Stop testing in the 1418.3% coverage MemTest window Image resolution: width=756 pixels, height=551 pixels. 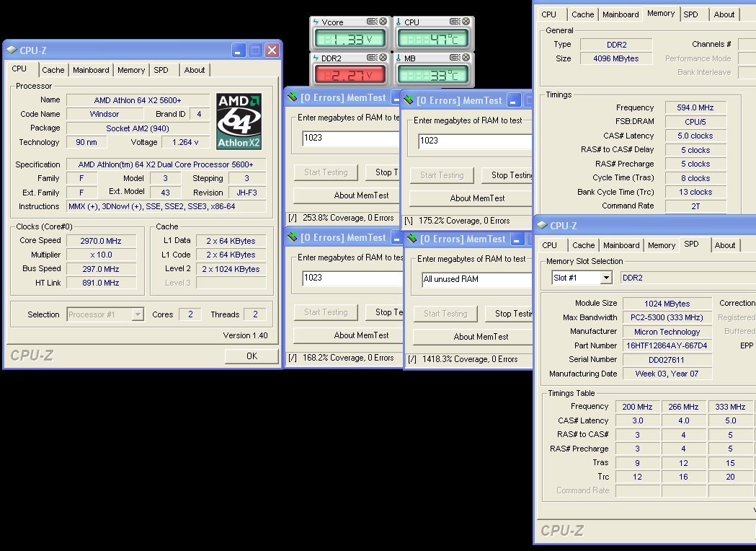(508, 314)
